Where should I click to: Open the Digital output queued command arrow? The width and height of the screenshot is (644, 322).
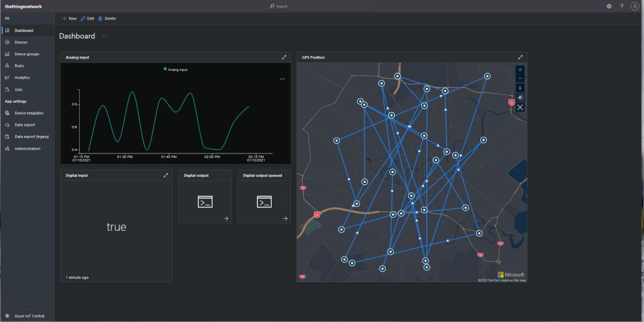point(285,218)
